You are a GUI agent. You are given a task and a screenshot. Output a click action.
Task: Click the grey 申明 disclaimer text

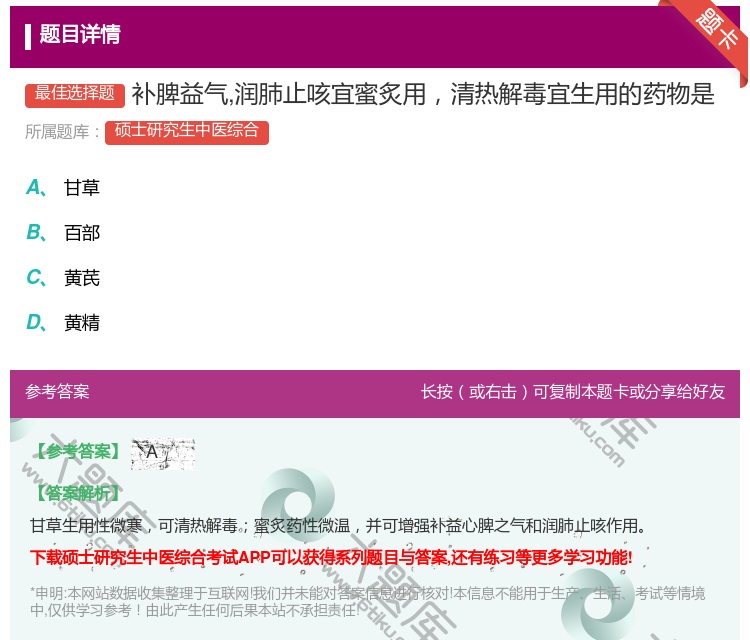367,602
